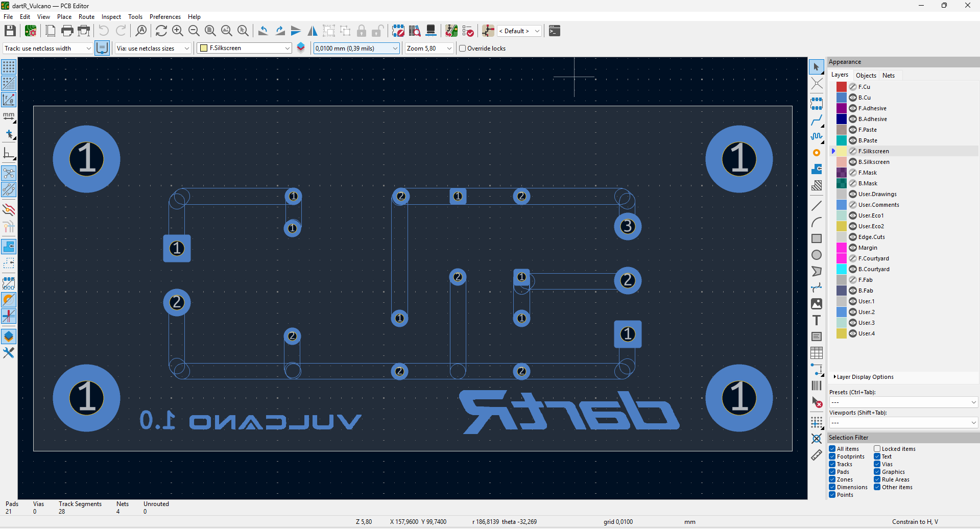Open the Viewports (Shift+Tab) dropdown
Screen dimensions: 980x529
pos(903,423)
